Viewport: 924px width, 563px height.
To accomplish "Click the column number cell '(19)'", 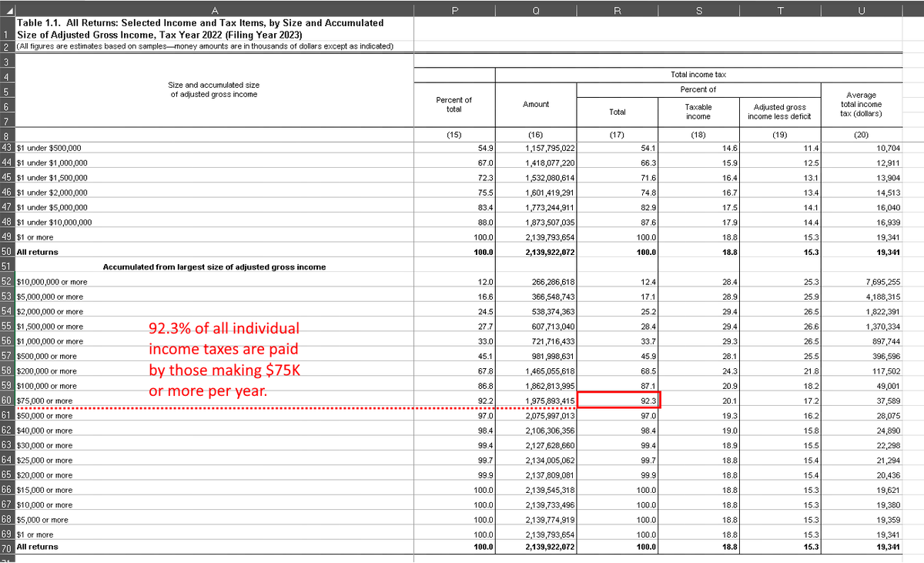I will [x=780, y=134].
